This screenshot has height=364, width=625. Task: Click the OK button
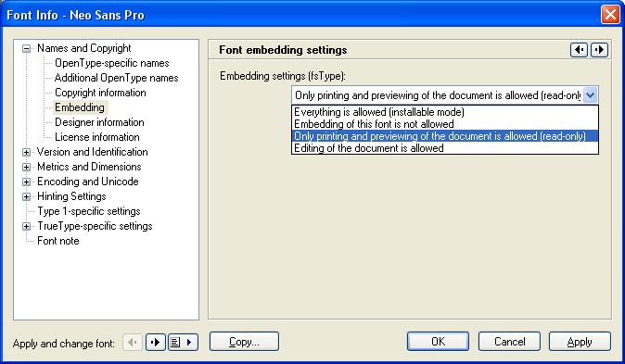pos(438,341)
